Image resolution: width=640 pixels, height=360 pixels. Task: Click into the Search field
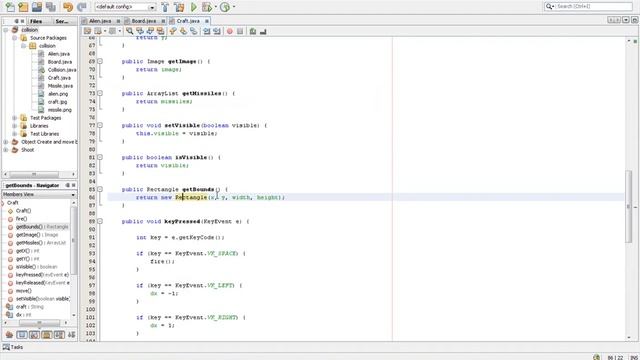click(588, 6)
